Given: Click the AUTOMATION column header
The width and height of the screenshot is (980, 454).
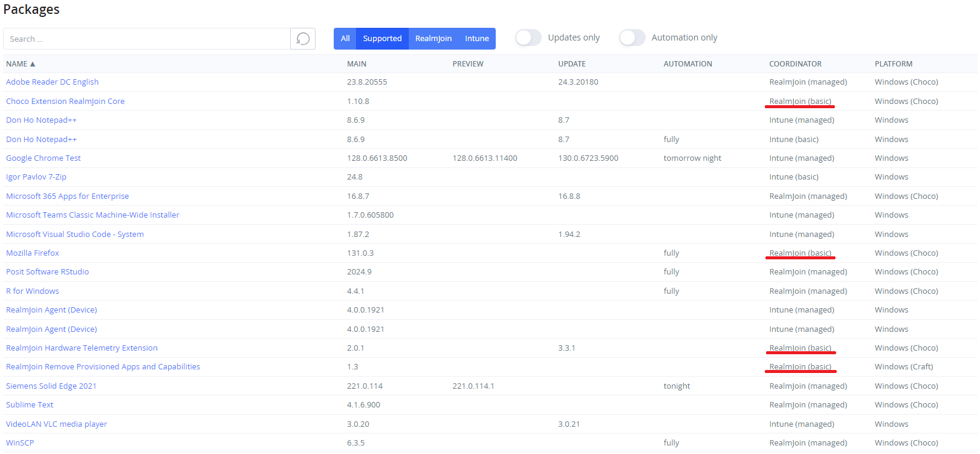Looking at the screenshot, I should 687,64.
